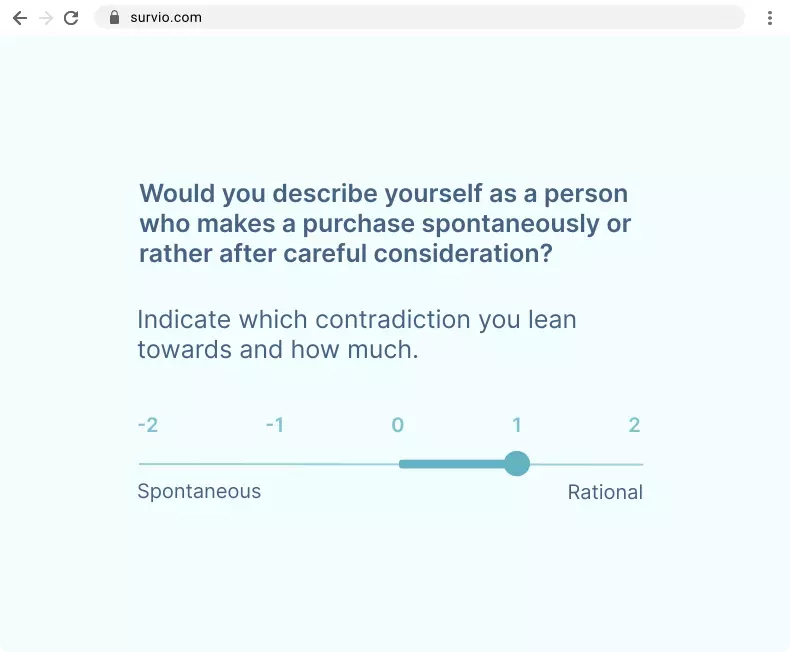Image resolution: width=790 pixels, height=652 pixels.
Task: Set slider to the -2 label
Action: point(148,425)
